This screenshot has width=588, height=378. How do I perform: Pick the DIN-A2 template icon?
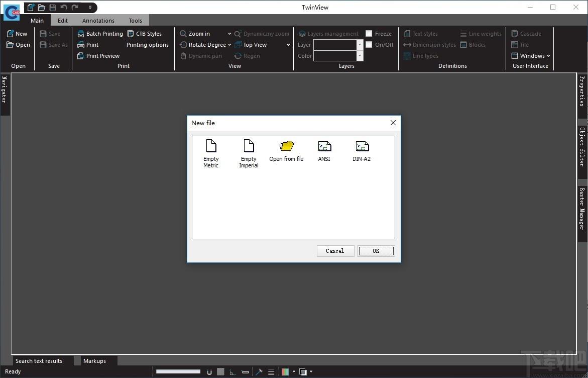(x=362, y=146)
